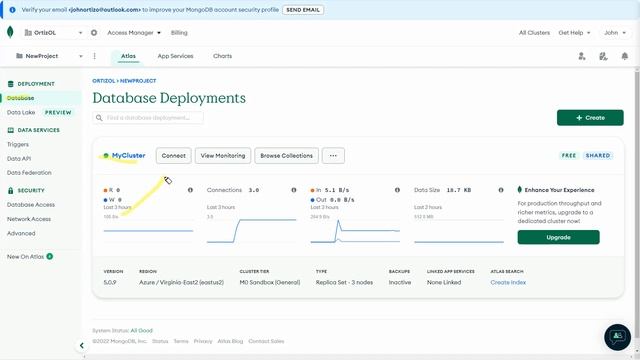Expand the Access Manager menu
Screen dimensions: 640x360
134,33
